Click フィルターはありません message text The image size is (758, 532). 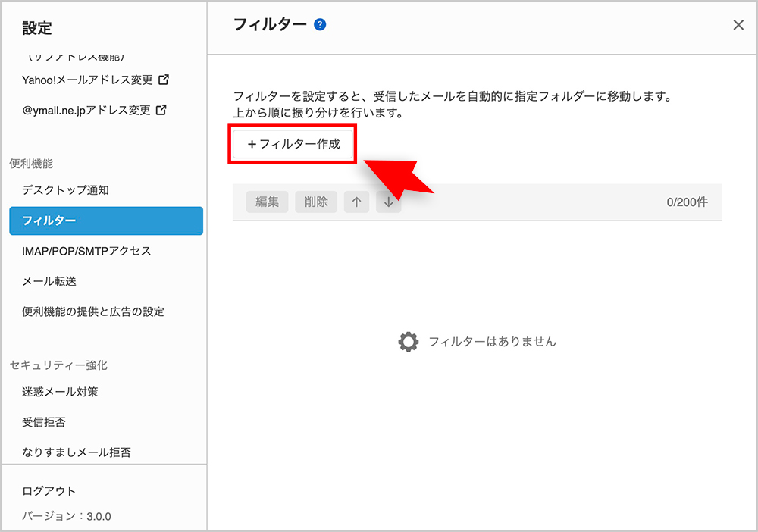pyautogui.click(x=492, y=342)
